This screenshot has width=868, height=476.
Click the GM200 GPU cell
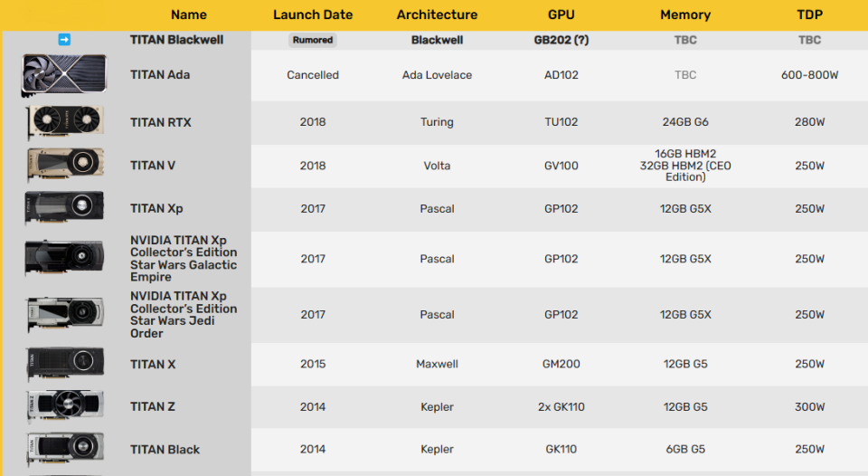[x=561, y=364]
